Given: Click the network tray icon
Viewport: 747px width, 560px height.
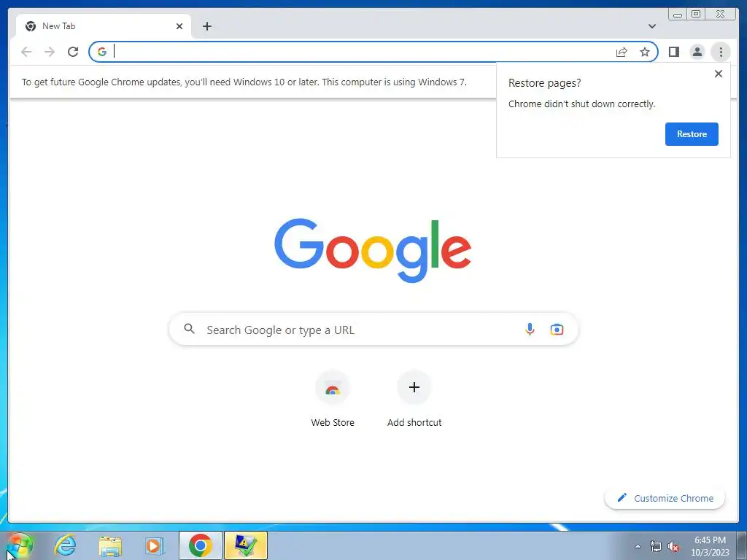Looking at the screenshot, I should pos(656,547).
